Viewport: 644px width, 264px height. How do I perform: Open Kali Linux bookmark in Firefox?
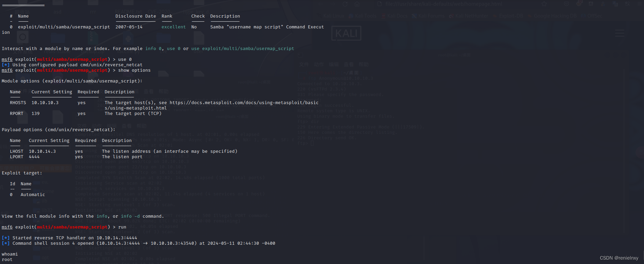coord(330,16)
